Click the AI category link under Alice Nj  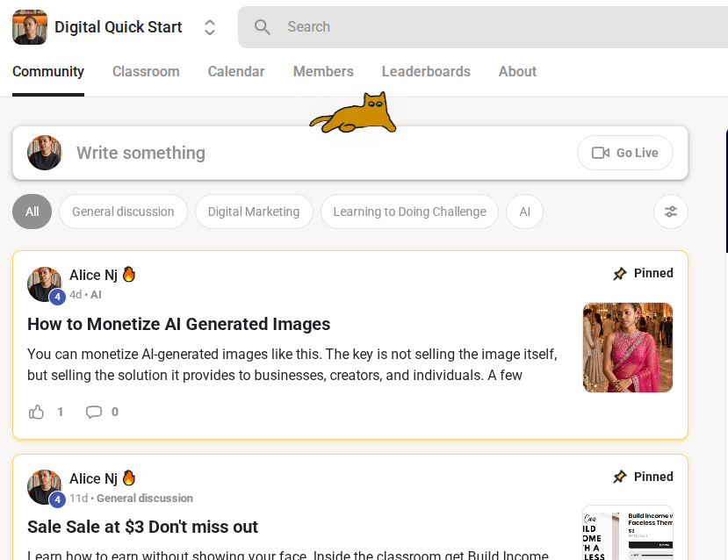(96, 295)
